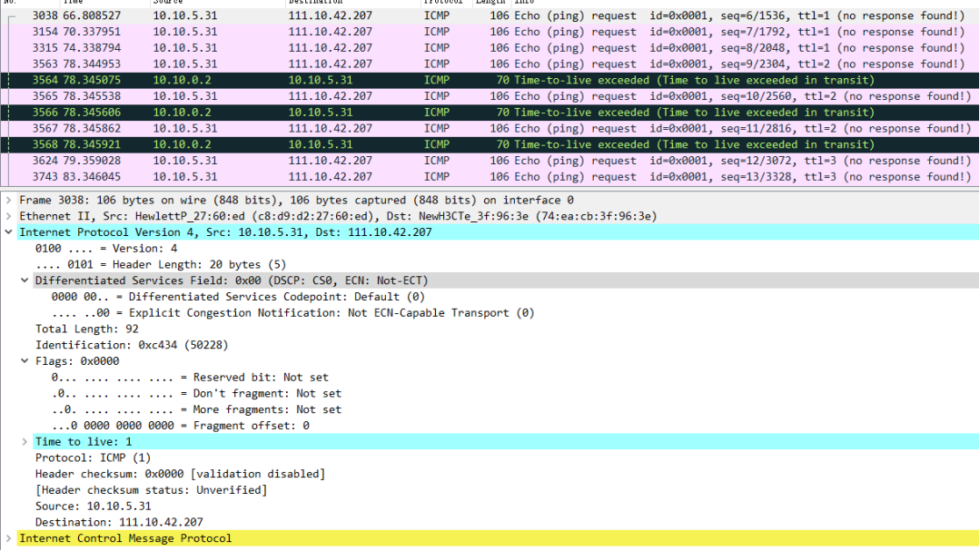Select packet 3315 with seq=8/2048
The width and height of the screenshot is (980, 551).
[490, 48]
